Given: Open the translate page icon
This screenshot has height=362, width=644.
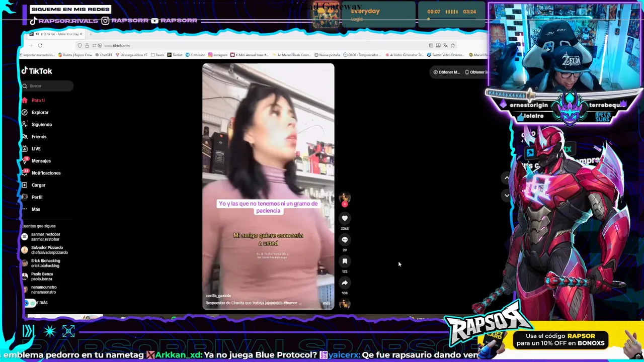Looking at the screenshot, I should pos(445,45).
